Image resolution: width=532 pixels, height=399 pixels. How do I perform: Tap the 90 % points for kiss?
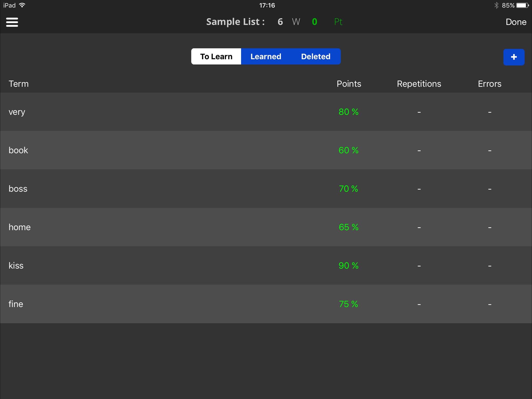[x=348, y=266]
